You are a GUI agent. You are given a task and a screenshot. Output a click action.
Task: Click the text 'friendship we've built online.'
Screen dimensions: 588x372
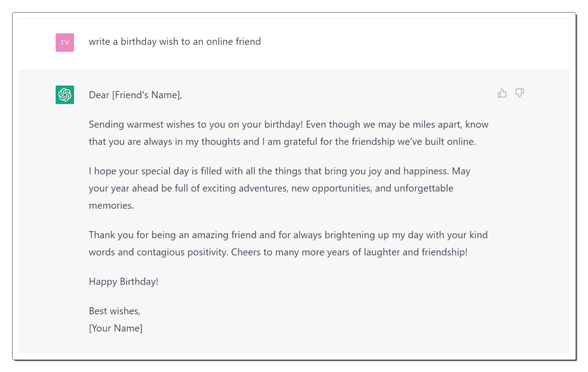[x=413, y=142]
